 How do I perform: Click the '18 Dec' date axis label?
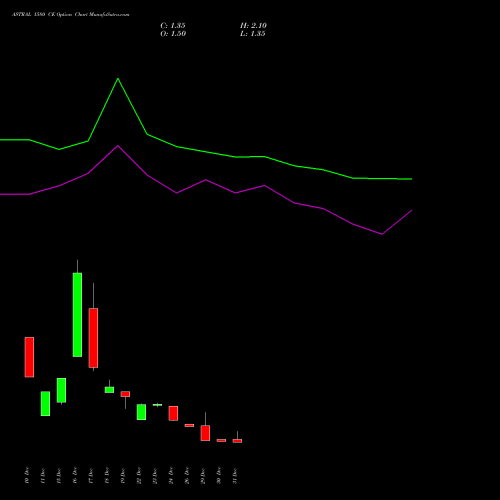pos(107,476)
